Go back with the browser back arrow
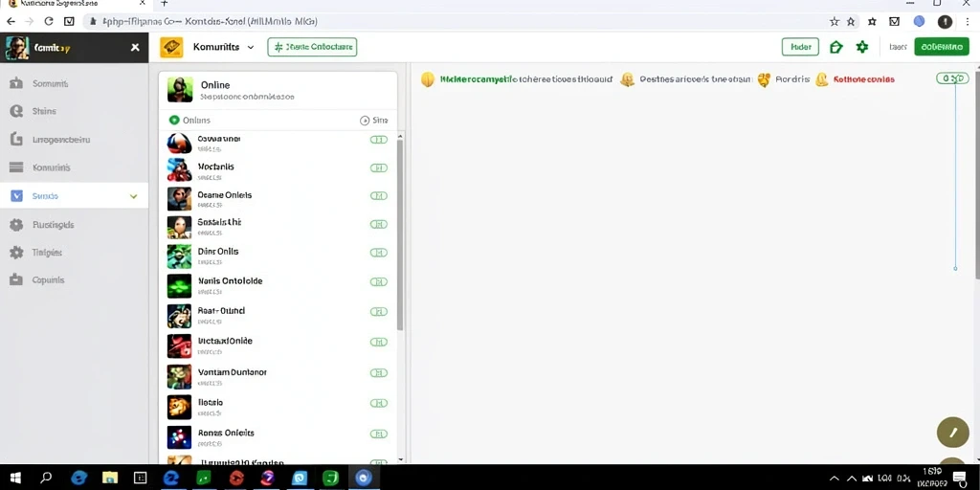Viewport: 980px width, 490px height. [11, 21]
